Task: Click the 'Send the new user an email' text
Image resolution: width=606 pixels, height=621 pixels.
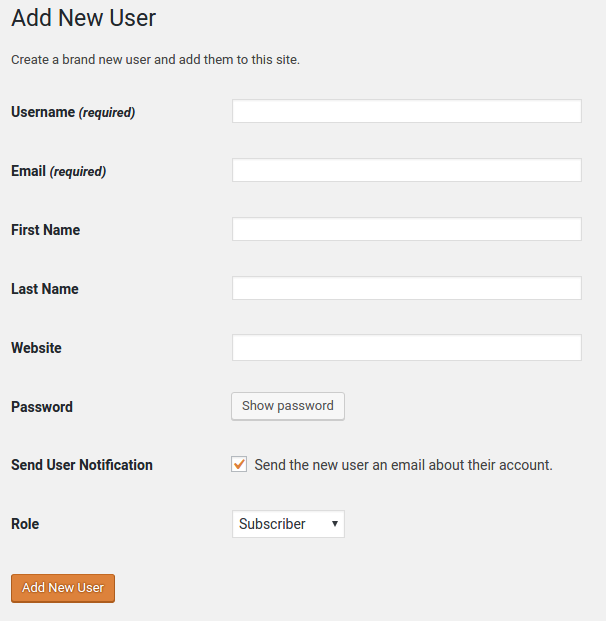Action: click(403, 465)
